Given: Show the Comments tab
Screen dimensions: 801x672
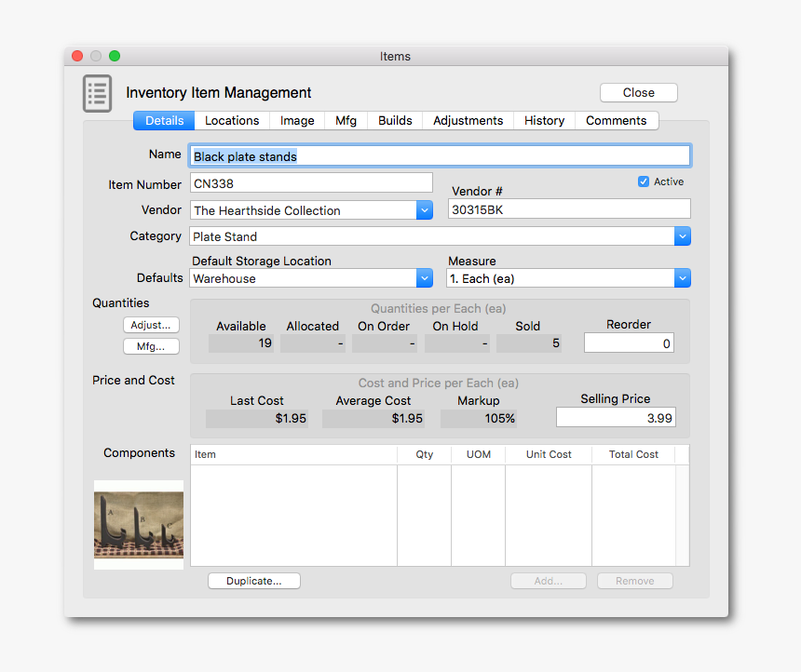Looking at the screenshot, I should (616, 121).
